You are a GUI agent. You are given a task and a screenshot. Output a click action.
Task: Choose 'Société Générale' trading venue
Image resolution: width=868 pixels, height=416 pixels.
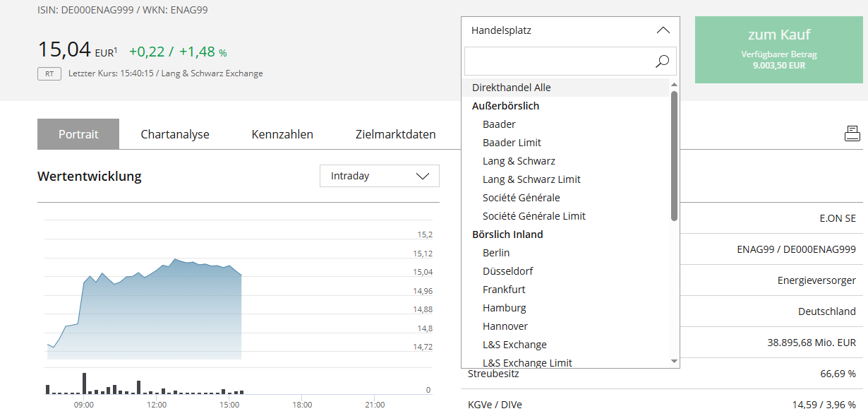(x=520, y=197)
